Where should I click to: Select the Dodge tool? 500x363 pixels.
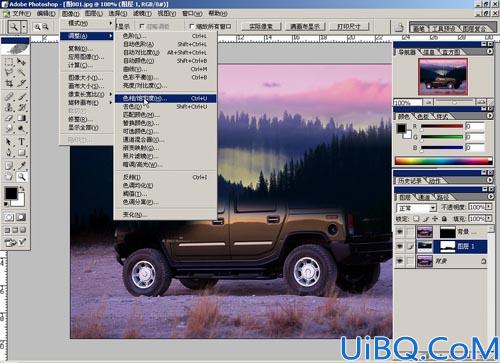coord(21,128)
